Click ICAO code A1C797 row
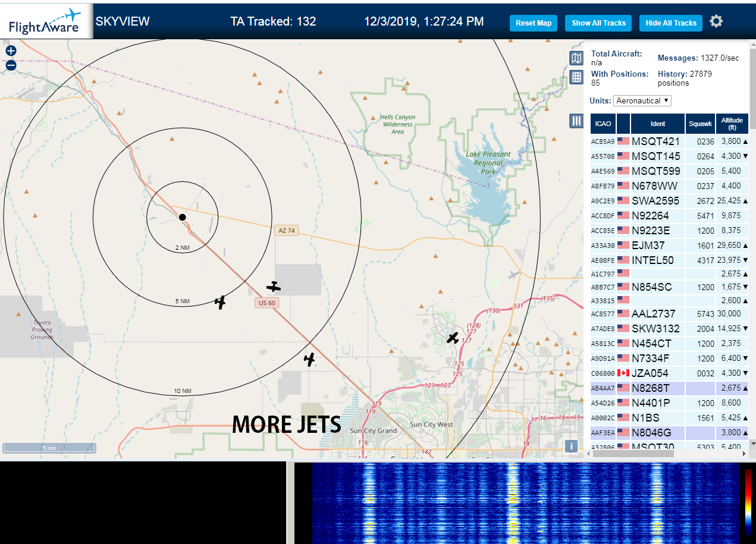The image size is (756, 544). tap(669, 273)
